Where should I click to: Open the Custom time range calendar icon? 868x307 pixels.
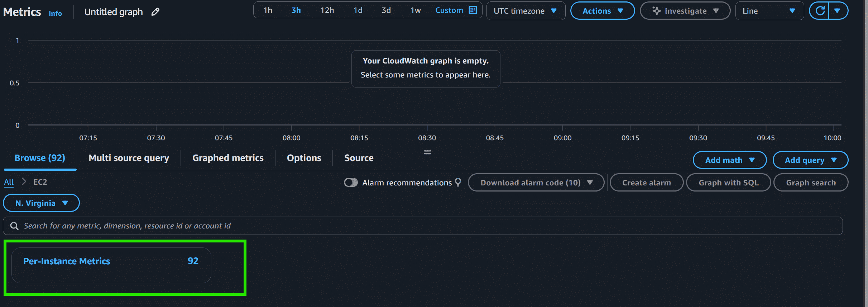coord(473,10)
